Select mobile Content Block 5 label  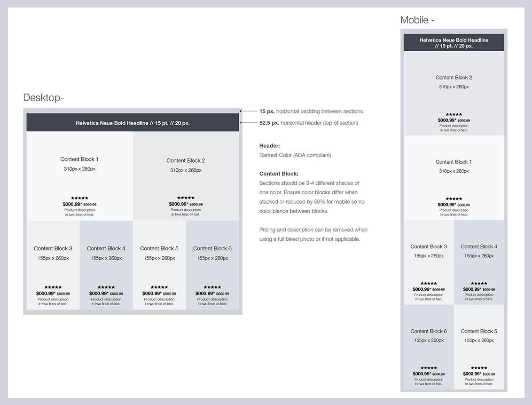point(479,331)
